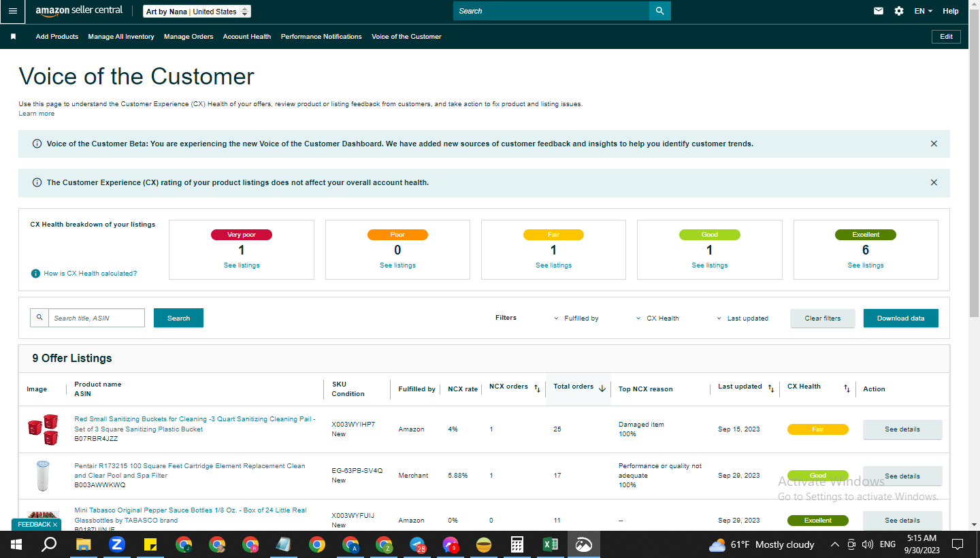Image resolution: width=980 pixels, height=558 pixels.
Task: See listings under Excellent
Action: click(866, 265)
